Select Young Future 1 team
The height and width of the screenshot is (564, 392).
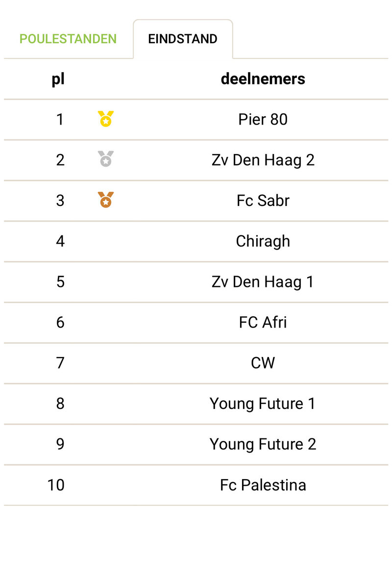(x=263, y=404)
